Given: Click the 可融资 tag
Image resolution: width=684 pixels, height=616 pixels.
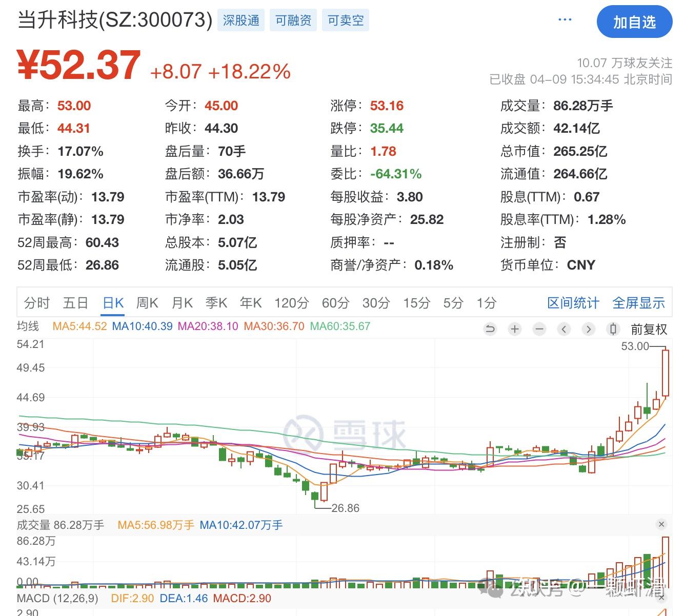Looking at the screenshot, I should [293, 20].
